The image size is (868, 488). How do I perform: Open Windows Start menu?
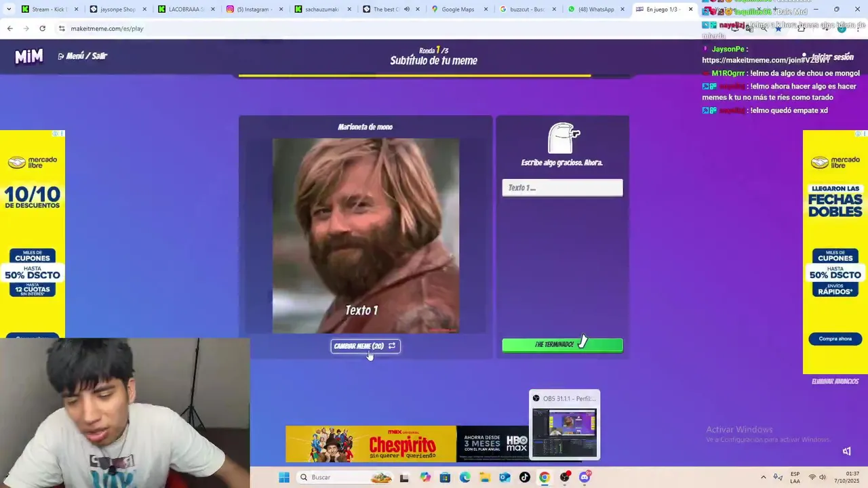coord(284,477)
